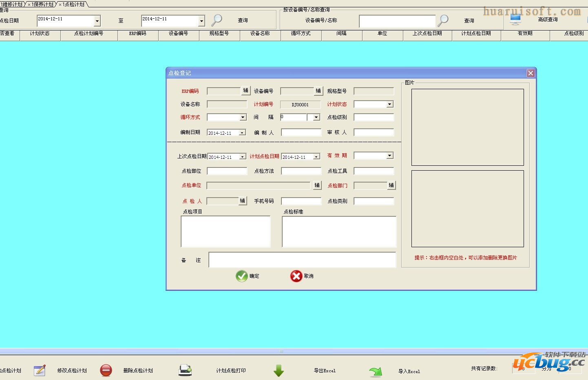Viewport: 588px width, 380px height.
Task: Open advanced query via the monitor icon
Action: pos(516,19)
